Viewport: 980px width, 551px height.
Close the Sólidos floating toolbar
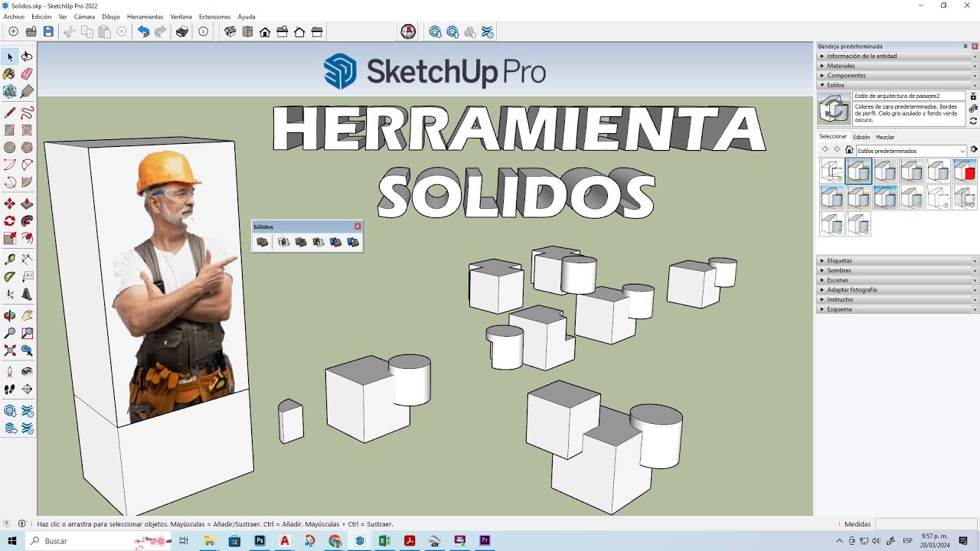(x=358, y=227)
